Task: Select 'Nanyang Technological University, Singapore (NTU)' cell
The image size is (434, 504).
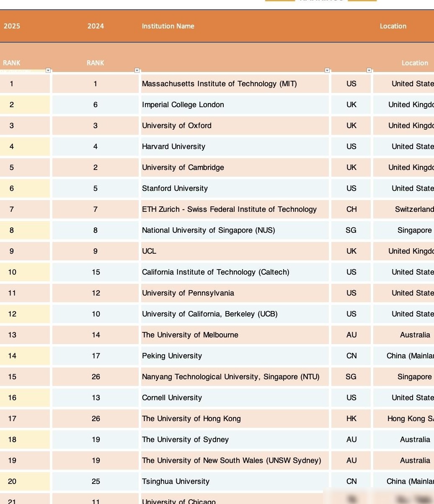Action: click(235, 377)
